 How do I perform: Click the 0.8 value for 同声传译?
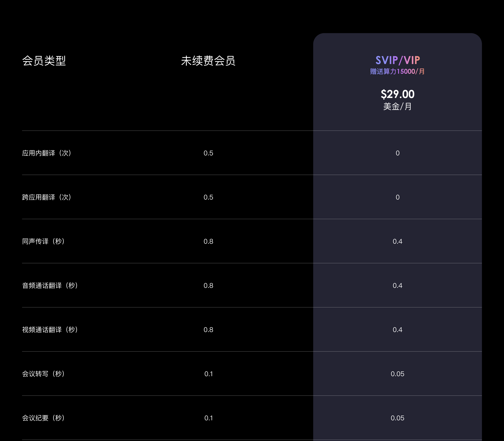click(x=208, y=241)
